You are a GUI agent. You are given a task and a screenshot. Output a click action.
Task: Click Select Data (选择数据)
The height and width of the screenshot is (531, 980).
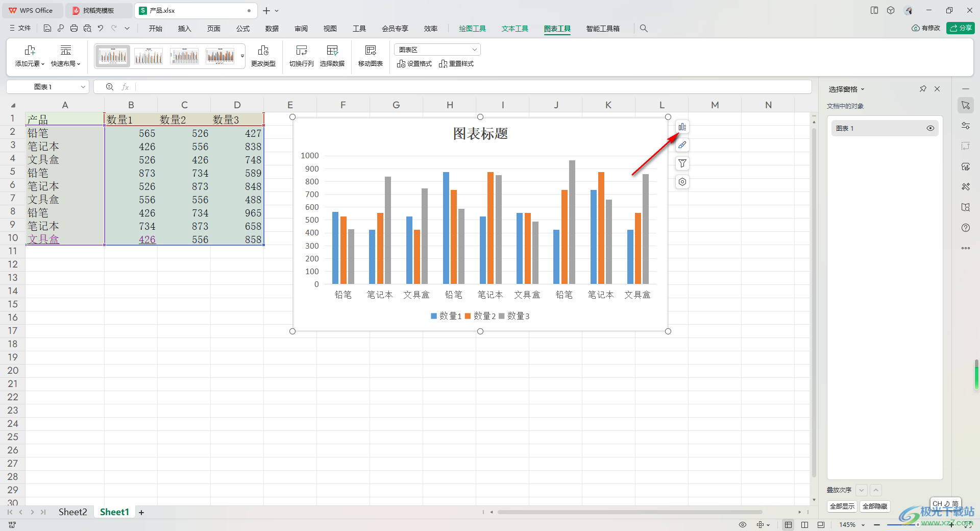[332, 56]
